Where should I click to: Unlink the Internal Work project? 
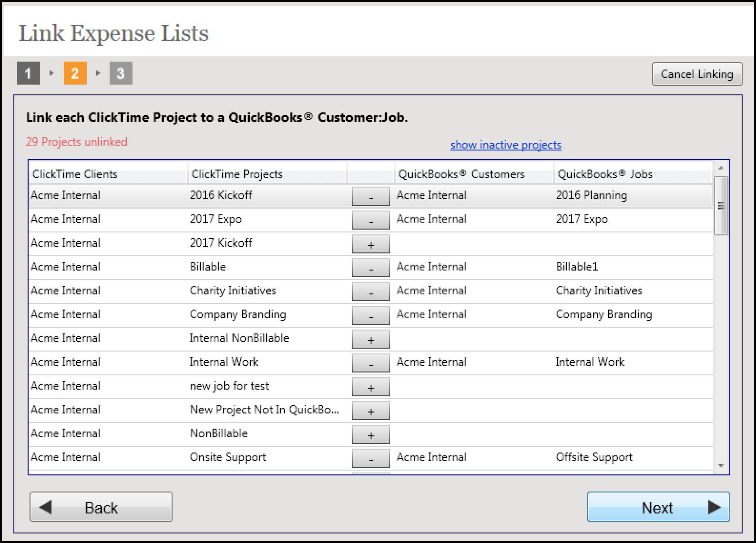[370, 363]
